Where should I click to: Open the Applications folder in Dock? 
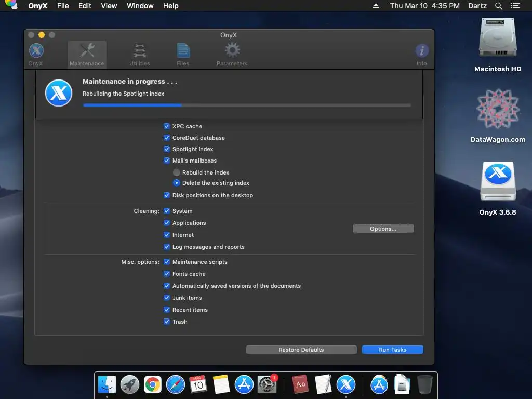379,385
